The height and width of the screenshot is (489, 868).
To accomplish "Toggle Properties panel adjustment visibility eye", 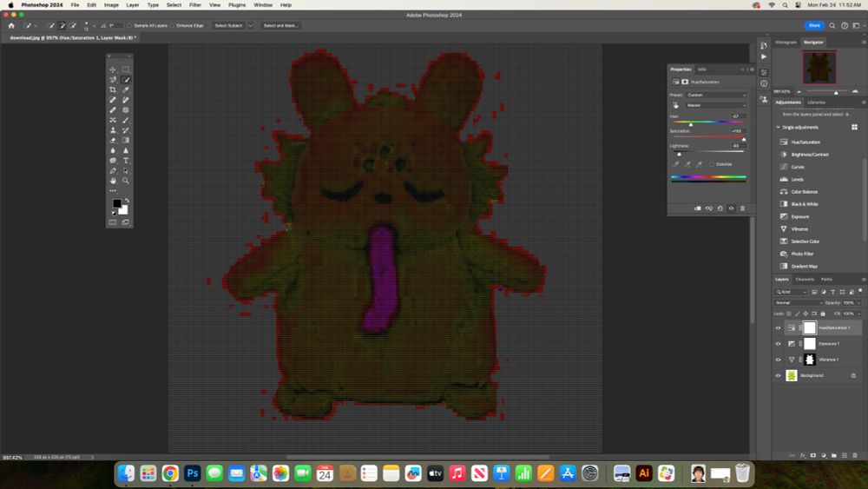I will [x=731, y=208].
